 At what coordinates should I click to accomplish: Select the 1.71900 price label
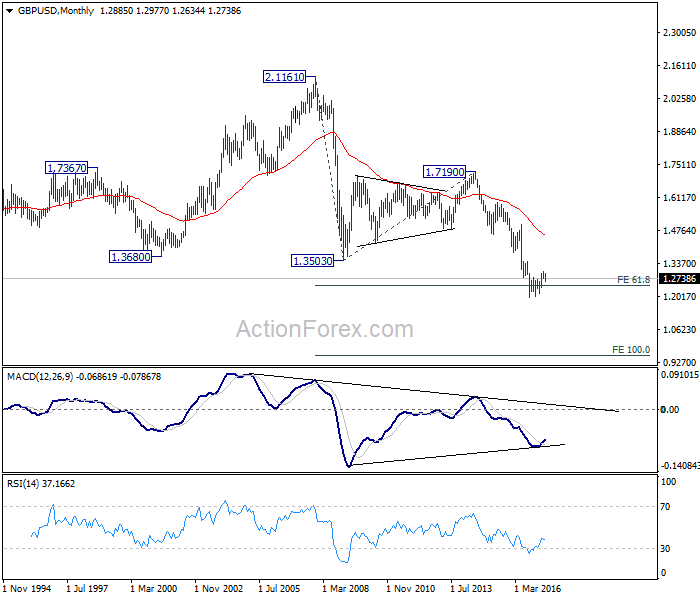445,172
